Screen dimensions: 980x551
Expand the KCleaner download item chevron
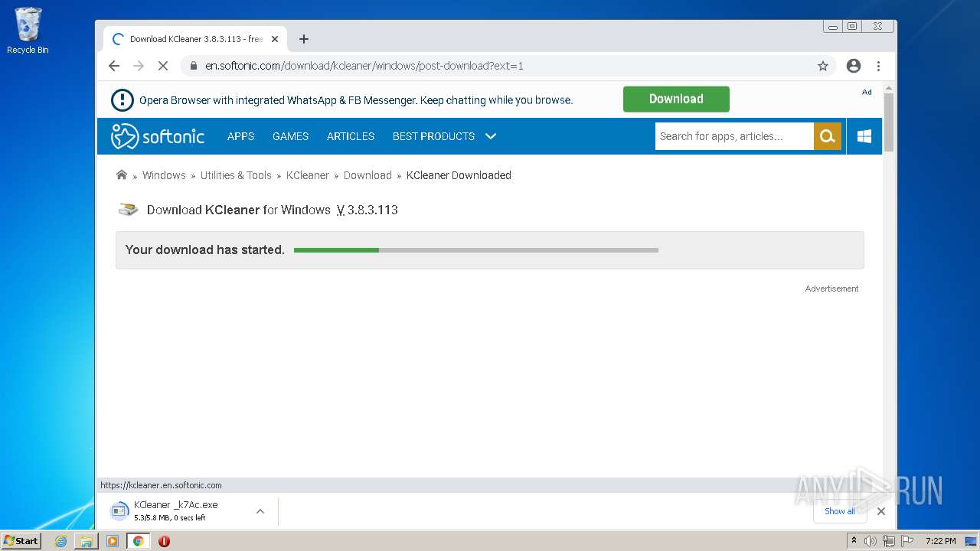click(260, 511)
